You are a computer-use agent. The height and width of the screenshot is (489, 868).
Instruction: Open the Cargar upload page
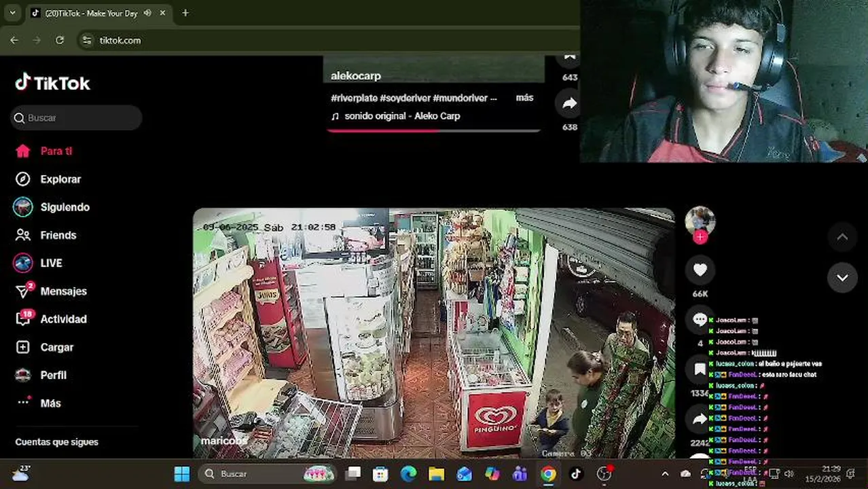(44, 347)
